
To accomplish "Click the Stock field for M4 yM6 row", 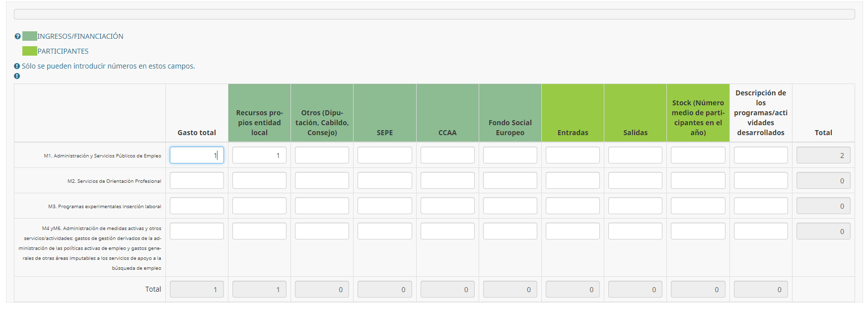I will (698, 231).
